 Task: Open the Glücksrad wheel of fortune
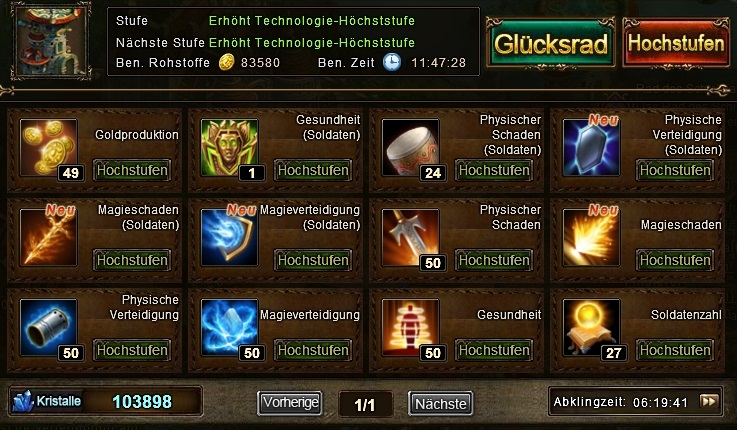(x=550, y=44)
